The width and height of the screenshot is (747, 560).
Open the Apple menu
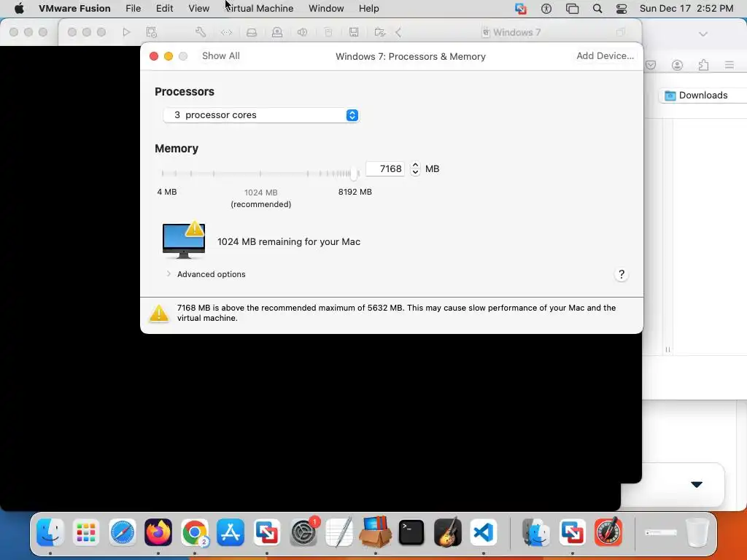click(19, 9)
